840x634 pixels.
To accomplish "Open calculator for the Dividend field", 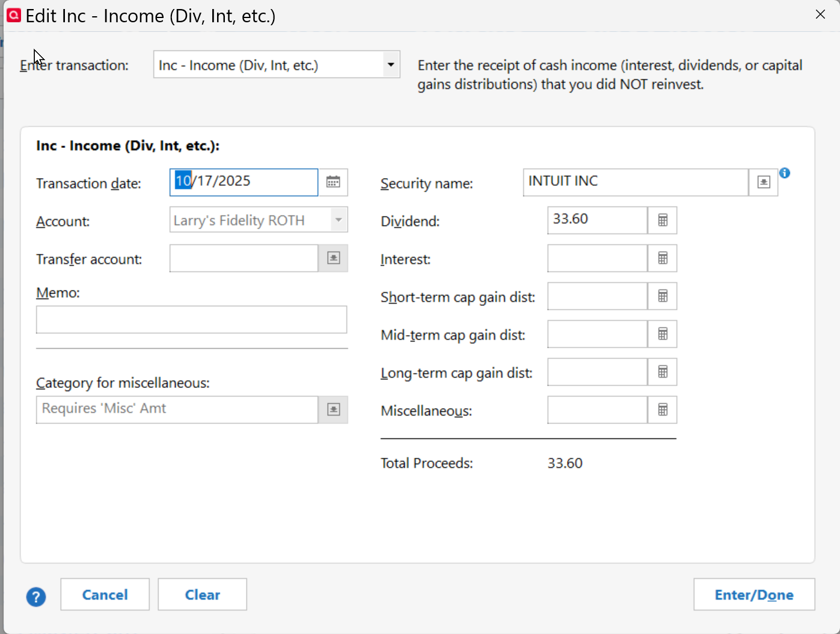I will click(663, 220).
